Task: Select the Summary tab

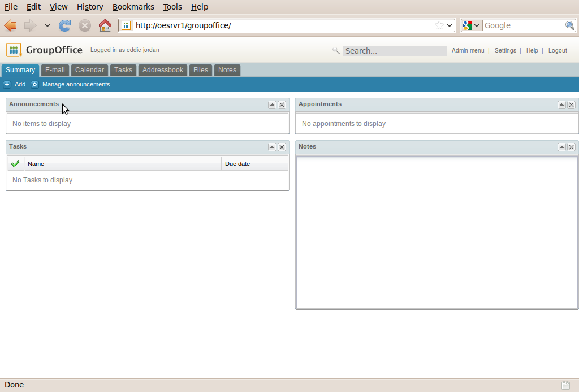Action: click(x=20, y=70)
